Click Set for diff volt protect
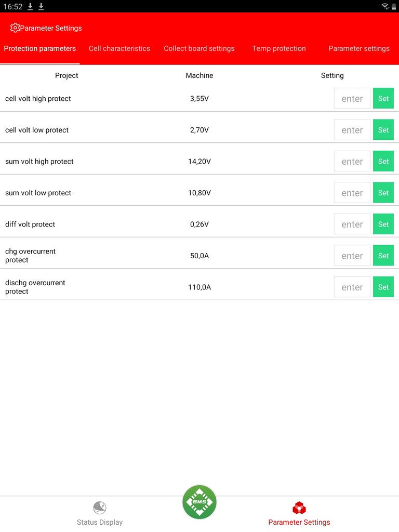Viewport: 399px width, 532px height. (383, 224)
